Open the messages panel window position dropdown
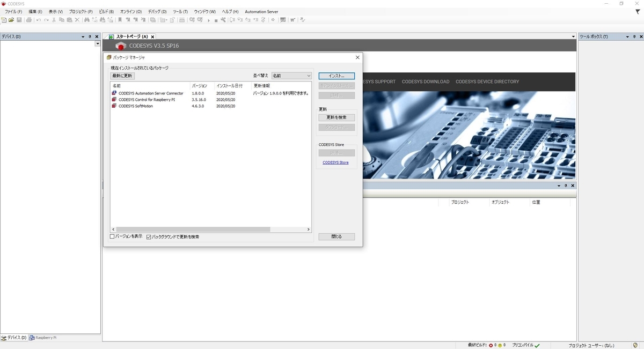Screen dimensions: 644x349 (x=559, y=185)
